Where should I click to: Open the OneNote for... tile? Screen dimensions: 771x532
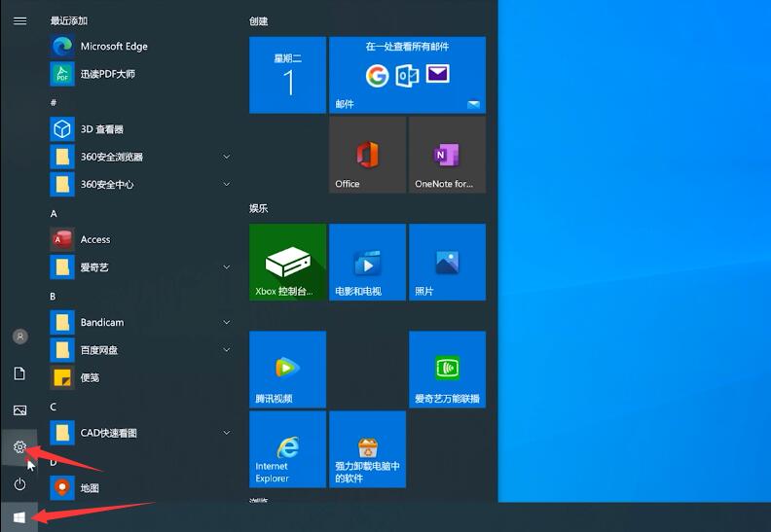coord(447,155)
